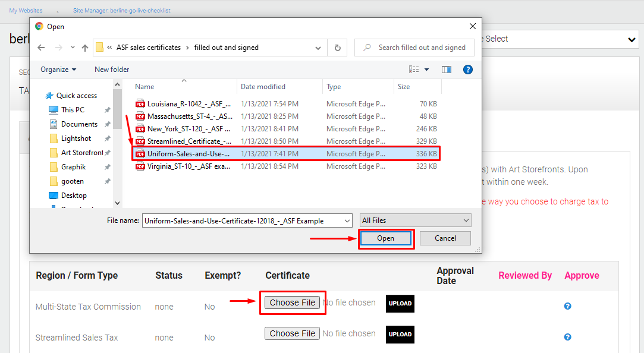644x353 pixels.
Task: Click the Search filled out and signed box
Action: pos(414,48)
